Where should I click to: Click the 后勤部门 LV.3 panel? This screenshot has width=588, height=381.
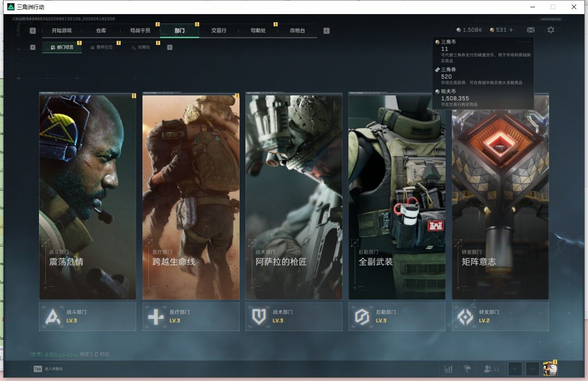[x=397, y=317]
